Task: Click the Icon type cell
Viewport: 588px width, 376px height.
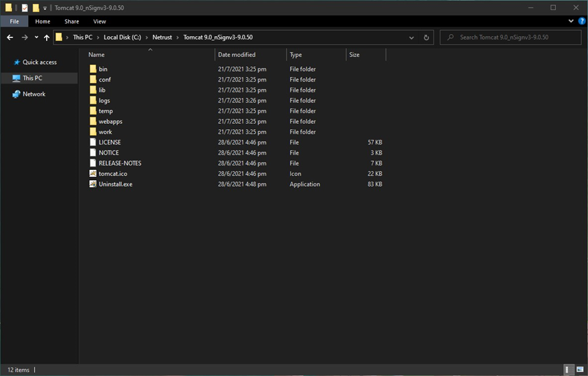Action: point(295,174)
